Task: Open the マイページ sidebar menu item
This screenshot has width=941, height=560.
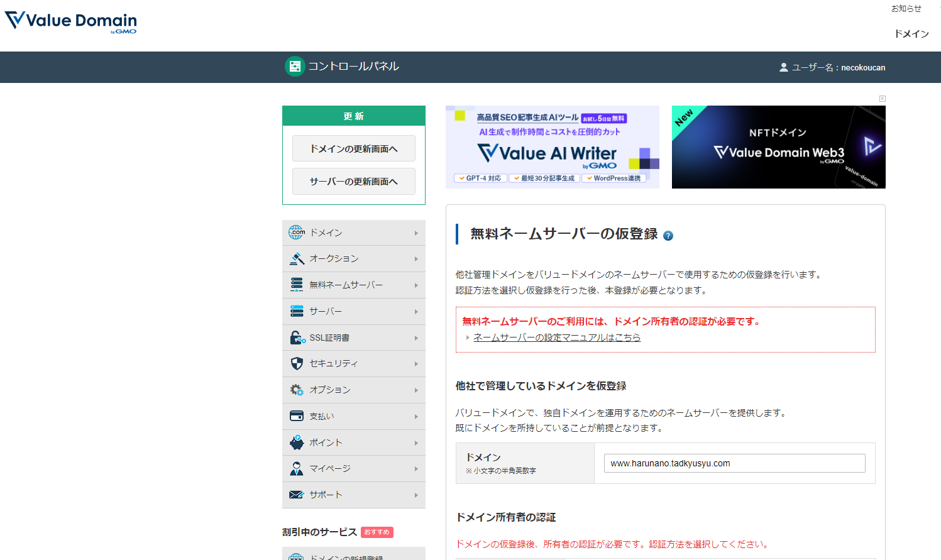Action: click(354, 469)
